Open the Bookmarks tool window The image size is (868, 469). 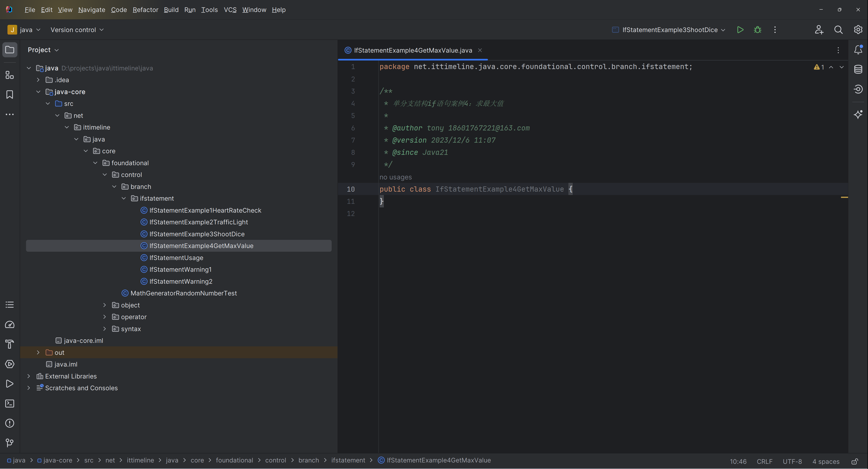[x=10, y=95]
